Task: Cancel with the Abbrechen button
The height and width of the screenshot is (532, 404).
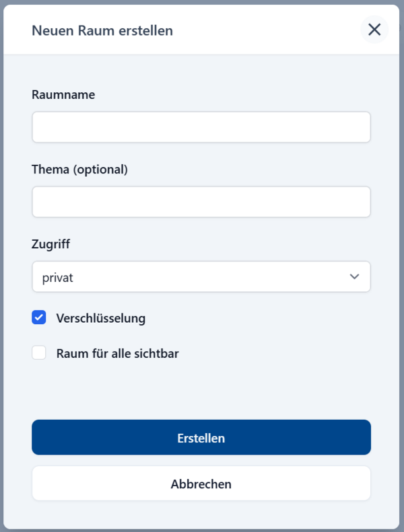Action: tap(201, 484)
